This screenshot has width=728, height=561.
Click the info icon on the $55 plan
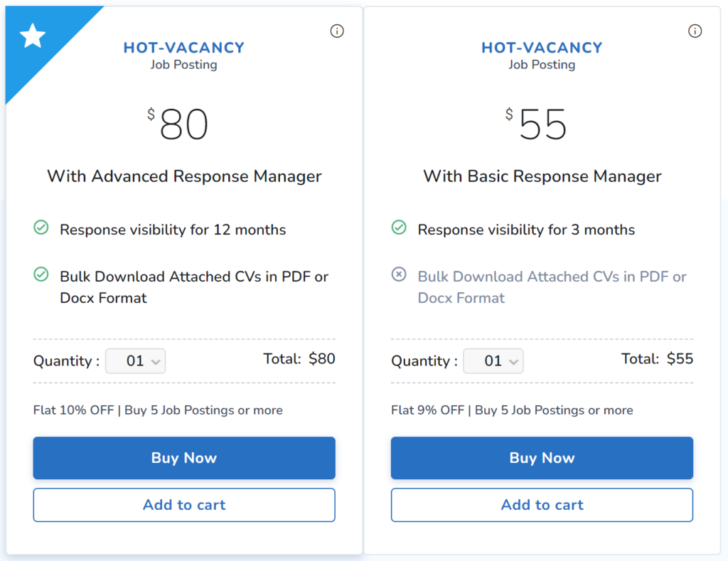(x=695, y=31)
